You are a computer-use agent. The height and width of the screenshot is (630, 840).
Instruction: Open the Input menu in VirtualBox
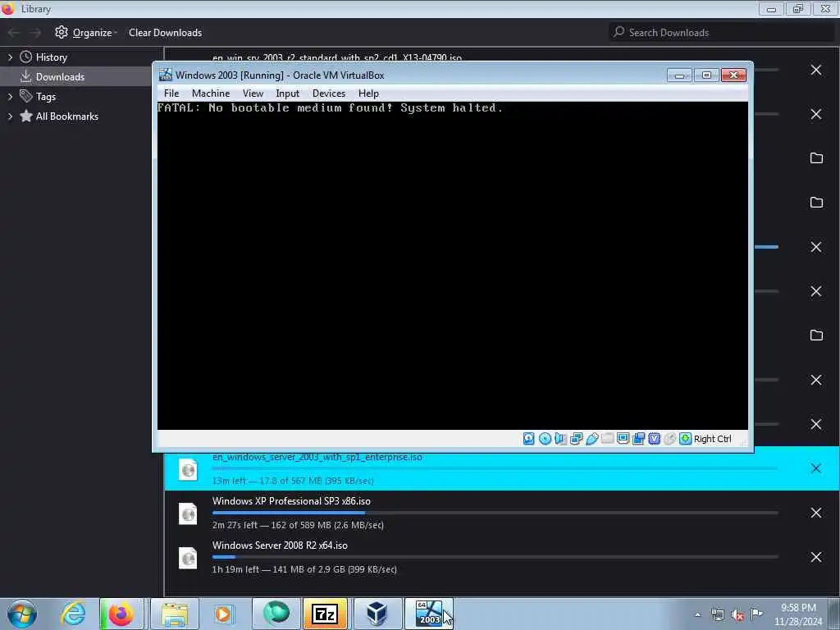[x=288, y=94]
